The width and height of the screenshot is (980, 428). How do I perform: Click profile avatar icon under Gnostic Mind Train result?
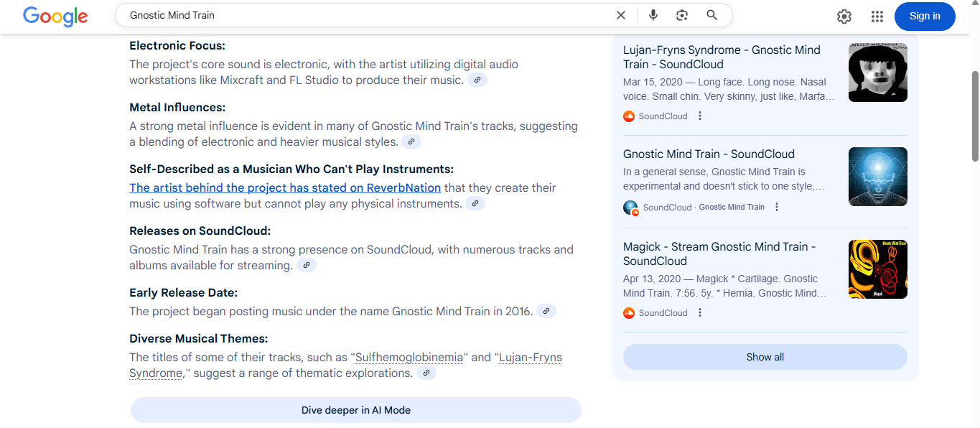click(x=630, y=208)
